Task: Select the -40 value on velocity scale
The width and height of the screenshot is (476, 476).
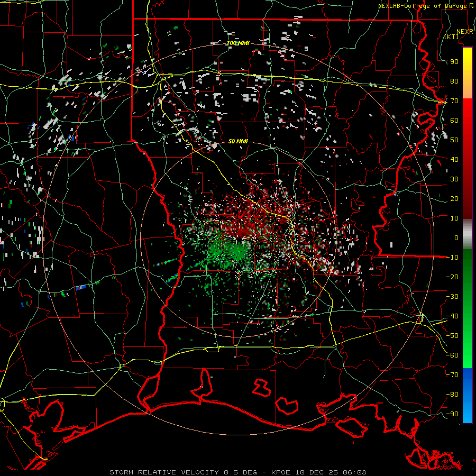Action: pos(452,316)
